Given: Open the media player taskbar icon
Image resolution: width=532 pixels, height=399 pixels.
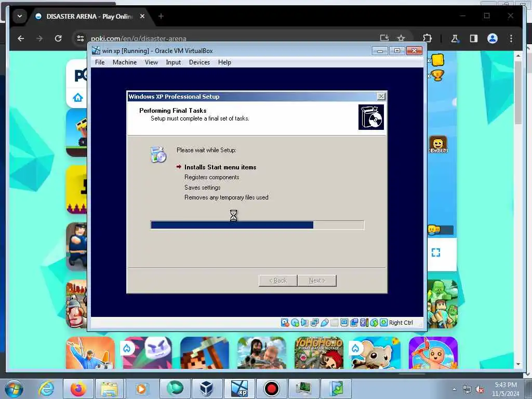Looking at the screenshot, I should (x=141, y=389).
